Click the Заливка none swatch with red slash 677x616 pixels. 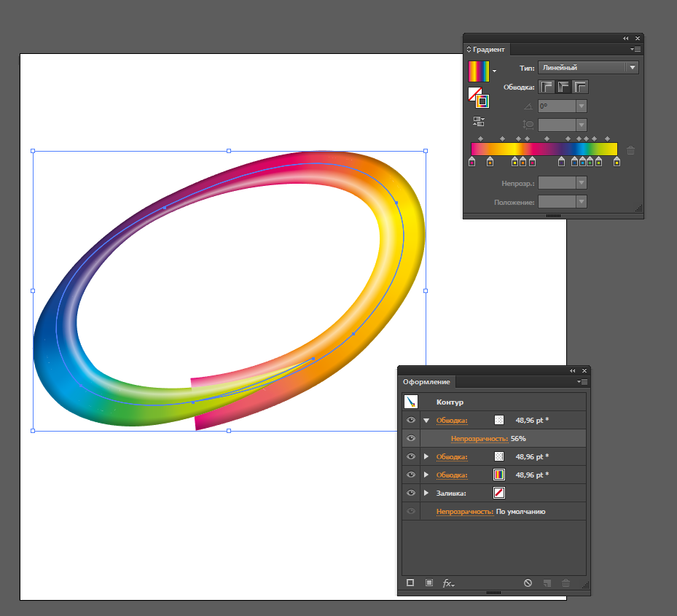click(x=499, y=493)
